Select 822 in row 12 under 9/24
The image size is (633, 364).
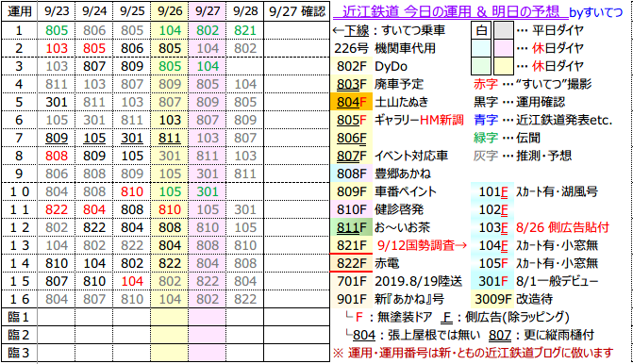click(94, 227)
